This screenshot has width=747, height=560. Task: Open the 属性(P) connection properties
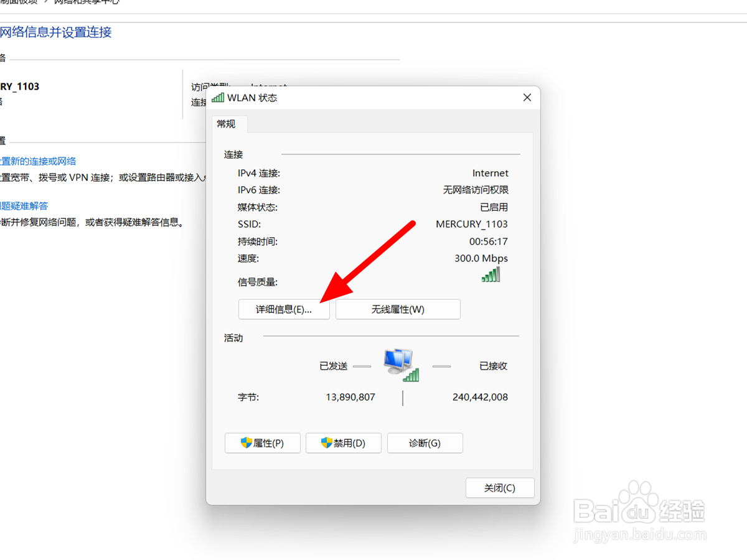(263, 443)
